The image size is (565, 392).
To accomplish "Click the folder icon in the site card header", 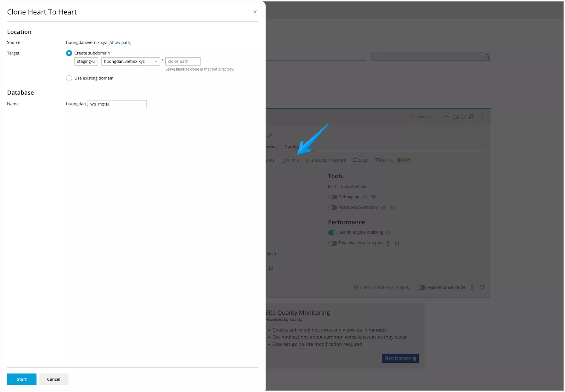I will point(455,117).
